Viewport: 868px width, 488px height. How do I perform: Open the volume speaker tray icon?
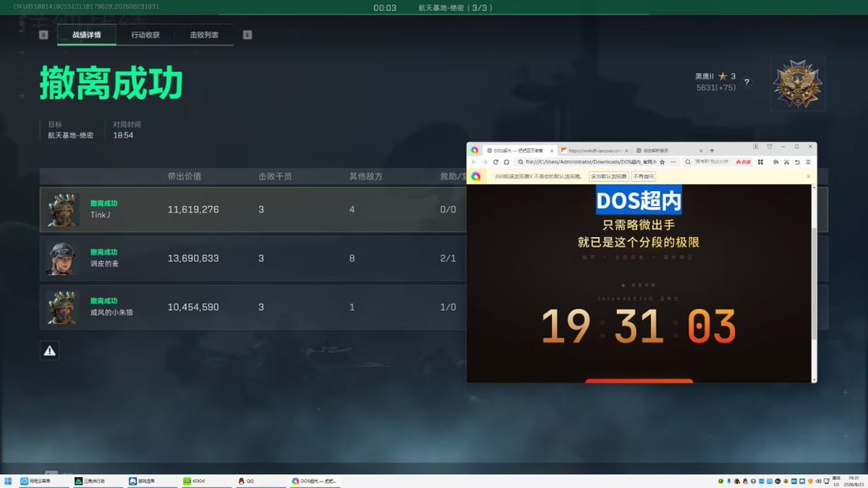[818, 481]
